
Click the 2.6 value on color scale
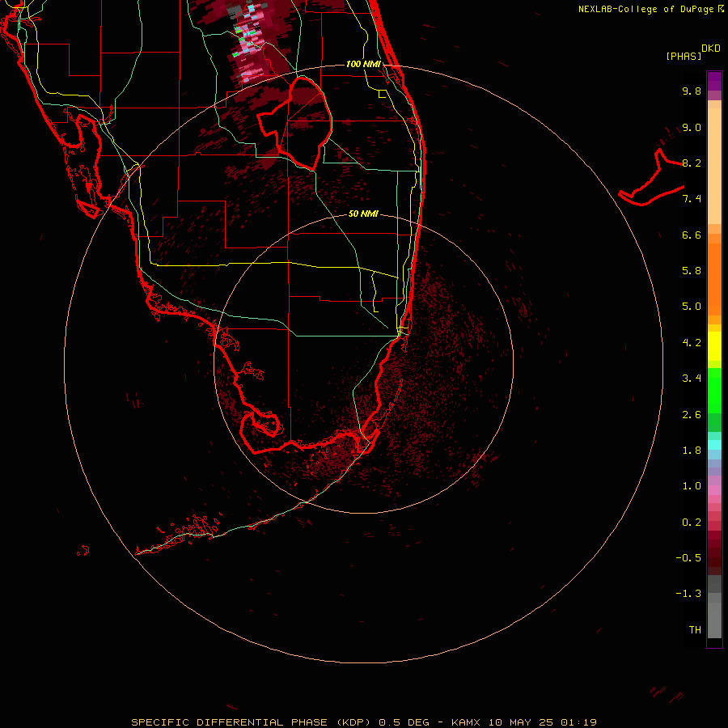(x=692, y=415)
